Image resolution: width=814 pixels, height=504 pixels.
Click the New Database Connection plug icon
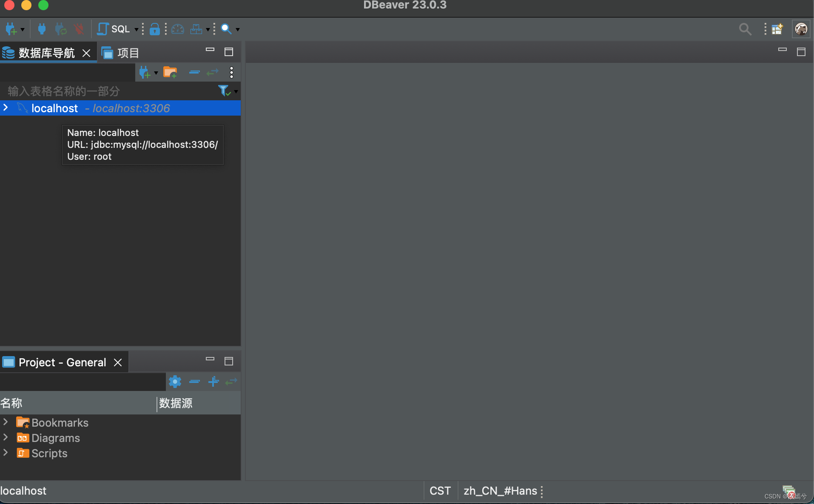(x=11, y=29)
